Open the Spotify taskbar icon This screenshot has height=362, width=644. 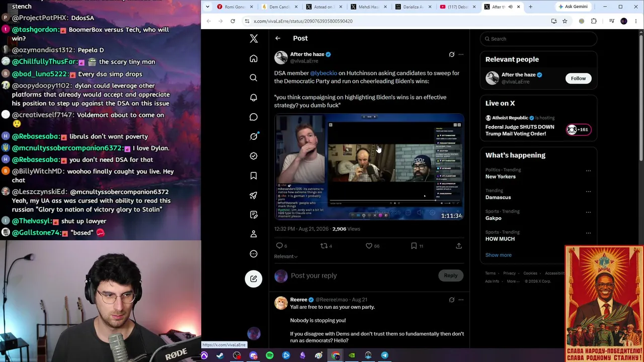coord(270,355)
